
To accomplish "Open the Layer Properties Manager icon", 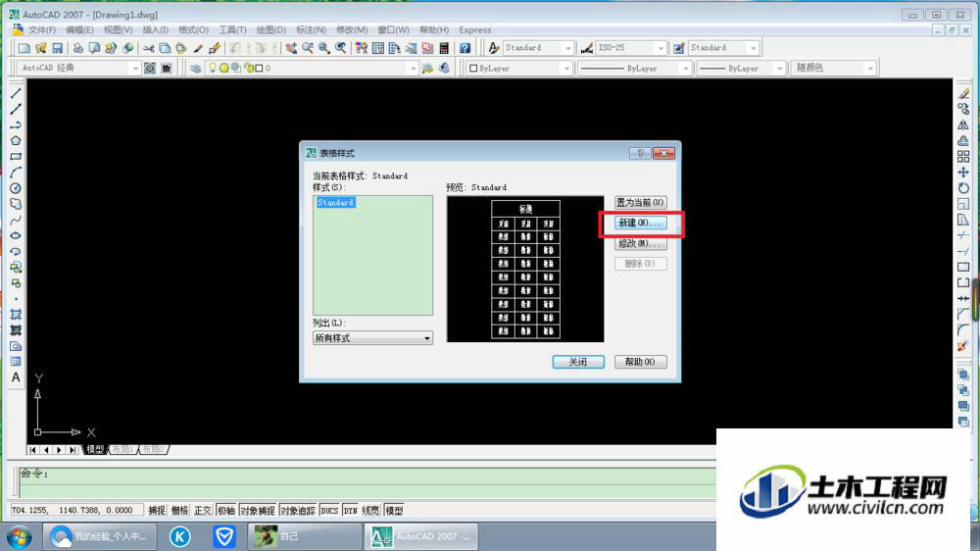I will [196, 69].
